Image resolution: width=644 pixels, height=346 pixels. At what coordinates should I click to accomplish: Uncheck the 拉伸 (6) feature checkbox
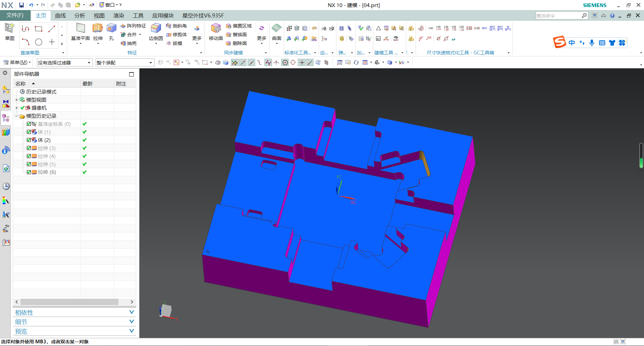29,172
